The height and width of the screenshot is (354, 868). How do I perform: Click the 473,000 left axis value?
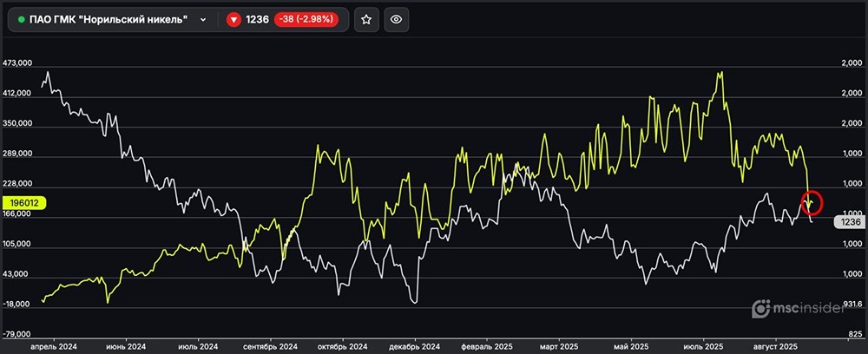(x=17, y=63)
